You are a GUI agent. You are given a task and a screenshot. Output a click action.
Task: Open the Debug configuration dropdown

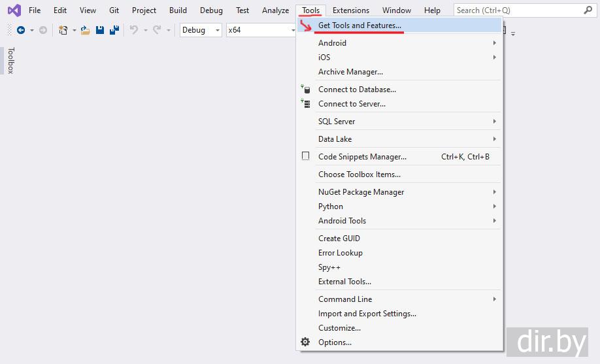pos(200,30)
